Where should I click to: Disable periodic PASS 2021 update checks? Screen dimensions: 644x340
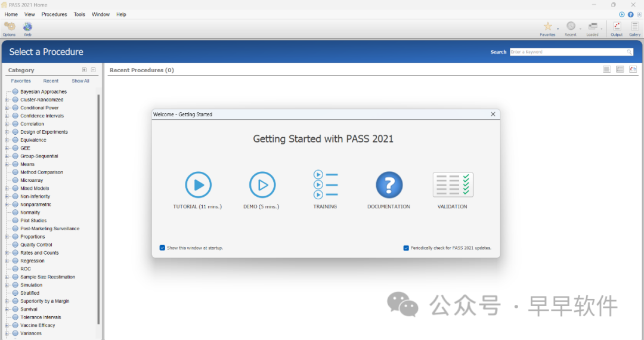pos(406,248)
